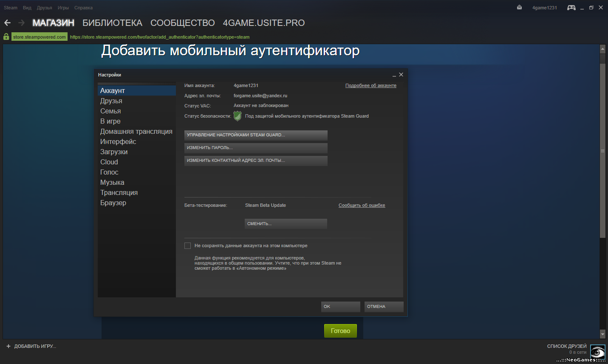Switch to the СООБЩЕСТВО tab
This screenshot has height=364, width=608.
point(183,23)
